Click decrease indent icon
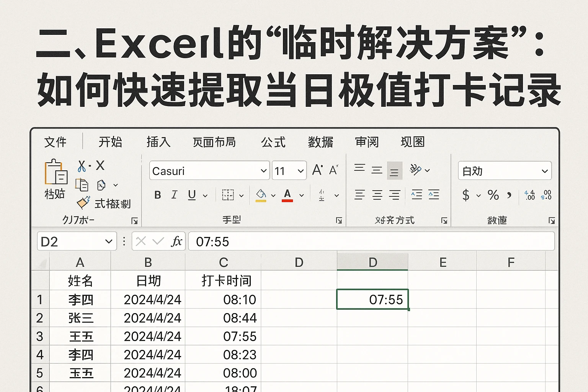 pyautogui.click(x=416, y=195)
